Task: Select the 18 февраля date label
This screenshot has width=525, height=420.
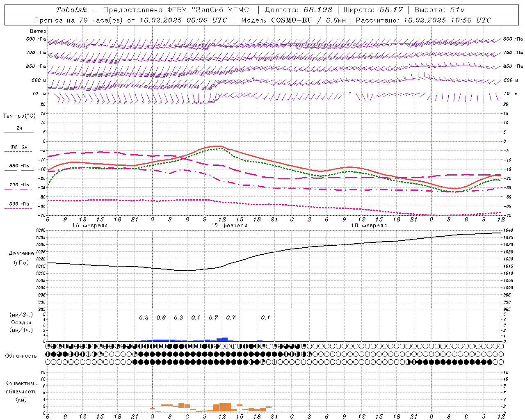Action: click(369, 226)
